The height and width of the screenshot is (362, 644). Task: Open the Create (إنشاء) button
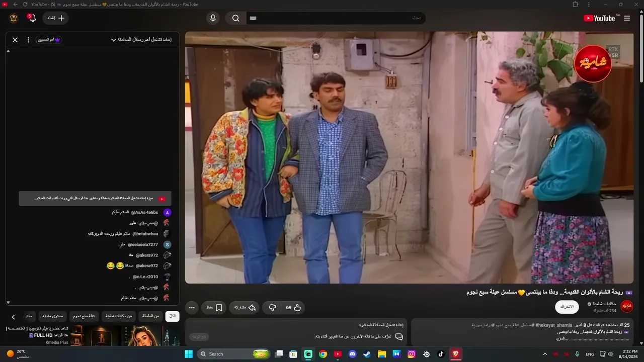coord(55,18)
